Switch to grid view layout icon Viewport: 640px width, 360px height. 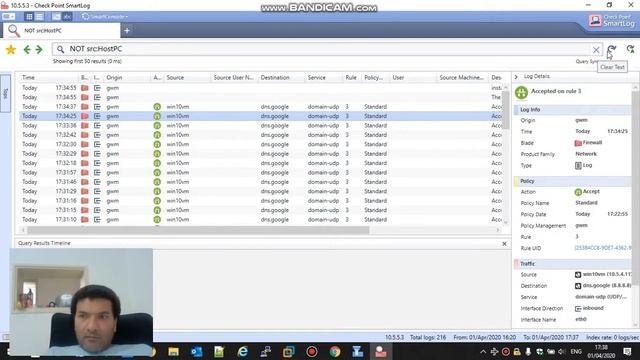coord(29,17)
